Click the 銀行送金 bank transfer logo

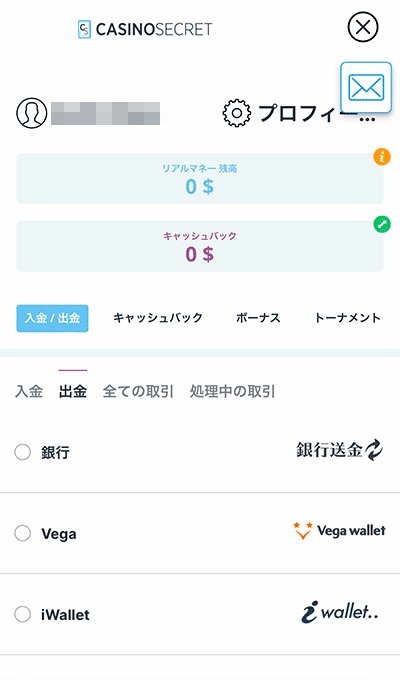click(x=339, y=450)
